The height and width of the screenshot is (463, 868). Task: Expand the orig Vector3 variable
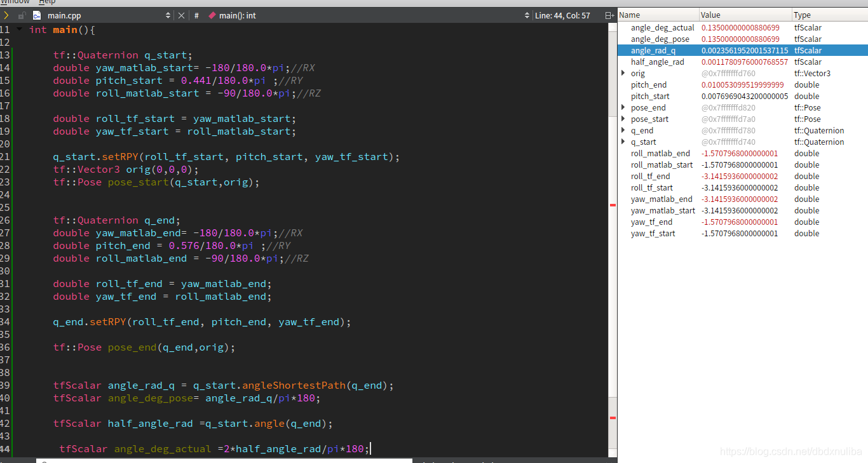[623, 74]
